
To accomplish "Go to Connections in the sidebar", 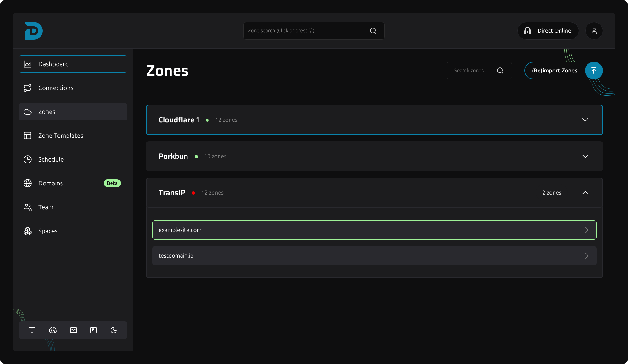I will point(73,88).
